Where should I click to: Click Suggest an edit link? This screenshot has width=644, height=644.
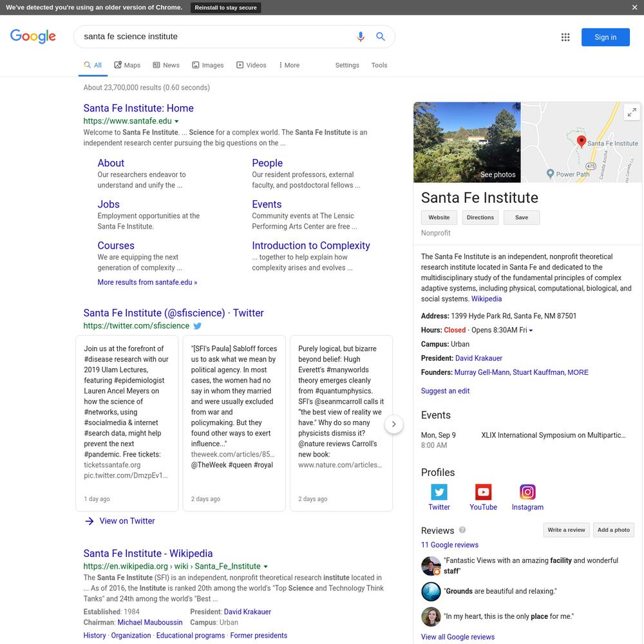(445, 391)
